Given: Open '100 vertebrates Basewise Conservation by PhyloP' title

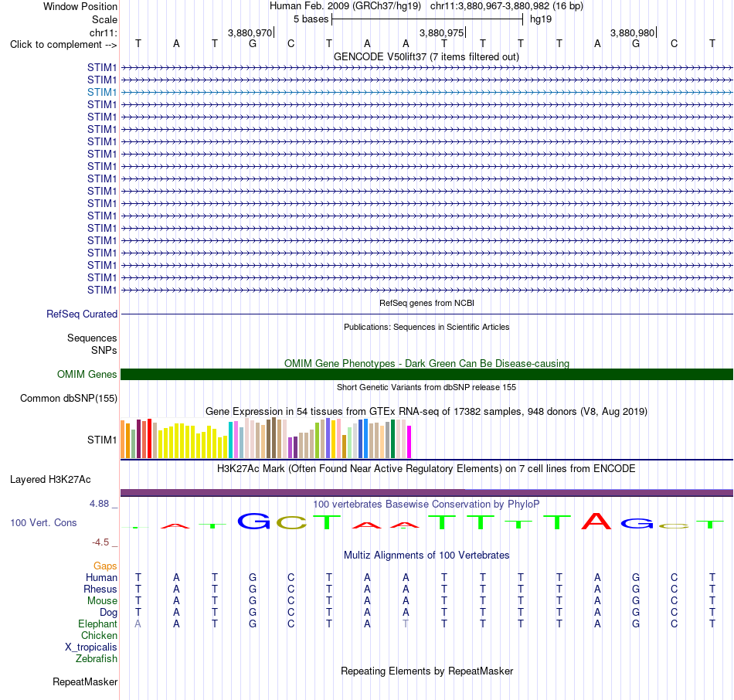Looking at the screenshot, I should click(x=426, y=505).
